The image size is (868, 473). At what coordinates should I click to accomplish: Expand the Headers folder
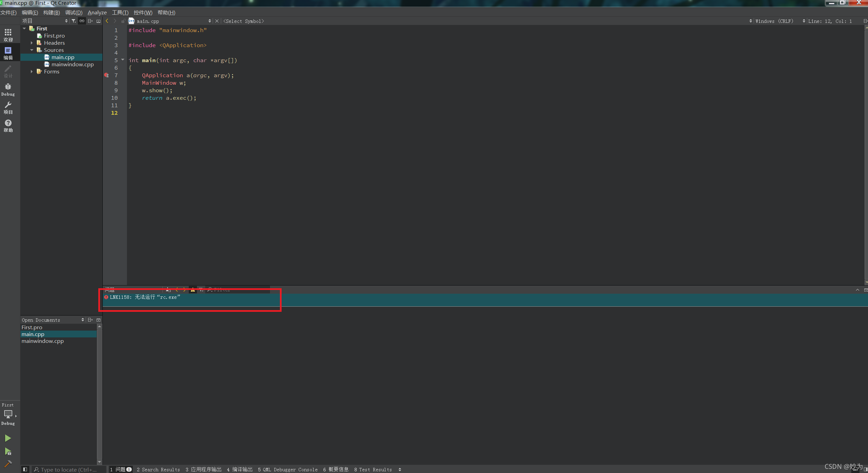[31, 43]
